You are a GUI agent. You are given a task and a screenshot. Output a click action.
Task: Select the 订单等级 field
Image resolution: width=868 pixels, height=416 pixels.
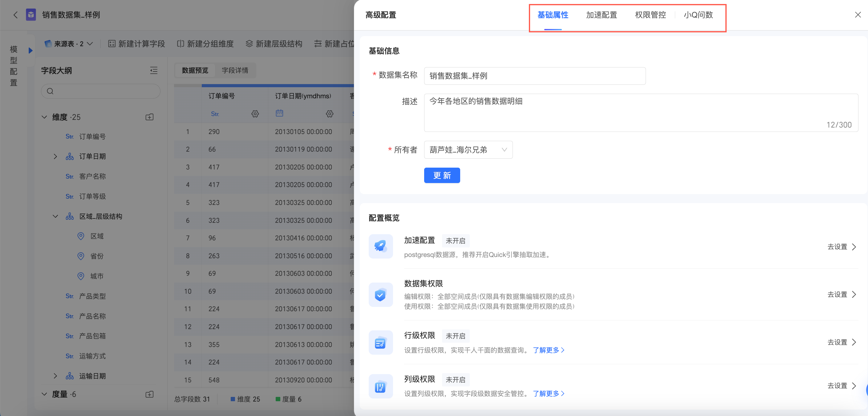pos(92,197)
